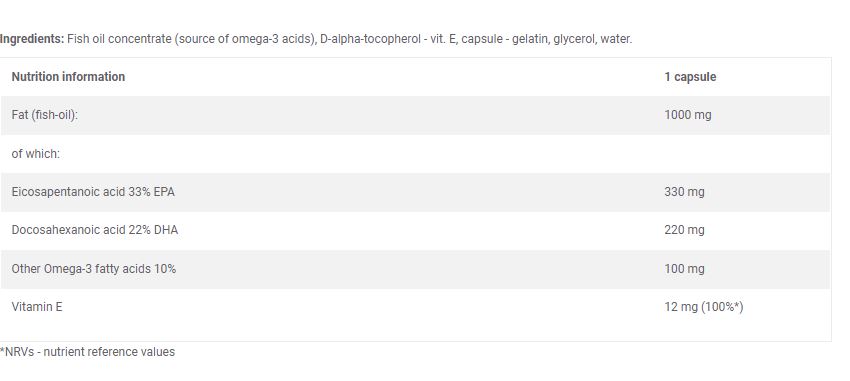The image size is (850, 381).
Task: Select the Fat (fish-oil) row label
Action: [x=44, y=115]
